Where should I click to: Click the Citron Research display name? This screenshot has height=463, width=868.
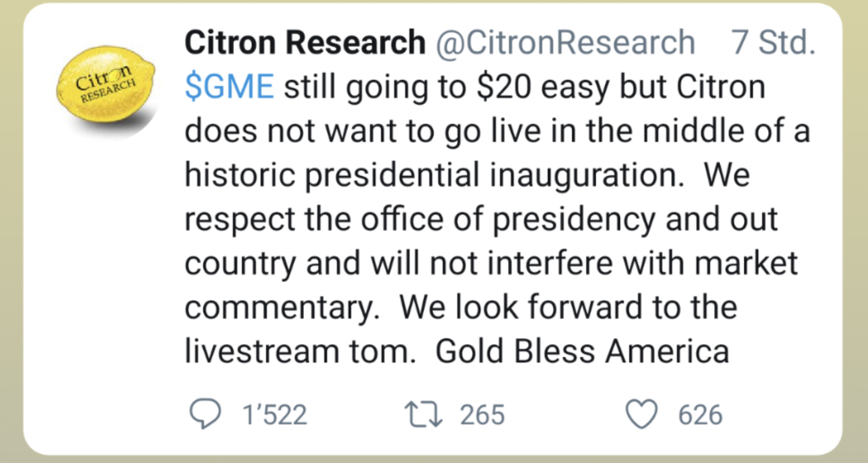coord(305,42)
